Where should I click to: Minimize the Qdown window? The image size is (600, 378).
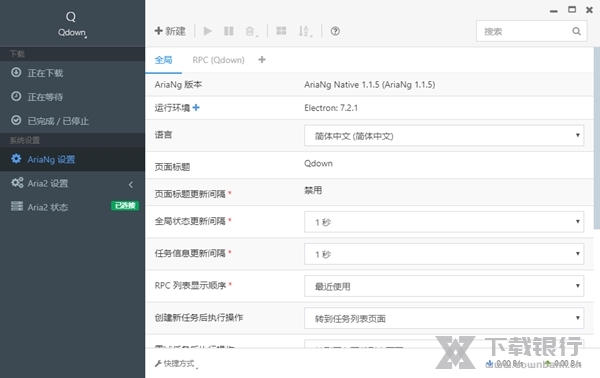pos(553,11)
